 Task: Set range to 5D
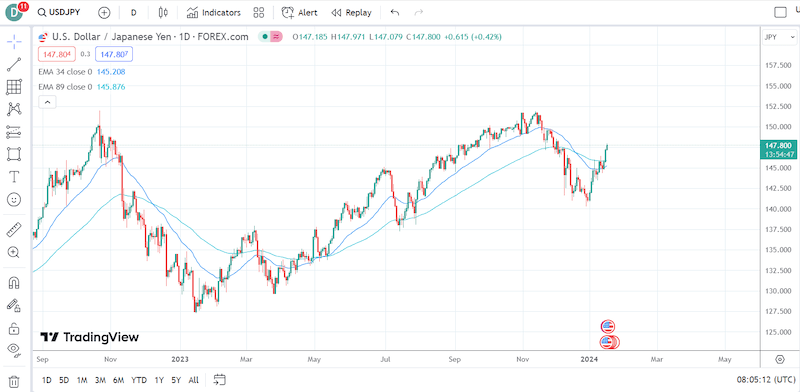pyautogui.click(x=64, y=380)
